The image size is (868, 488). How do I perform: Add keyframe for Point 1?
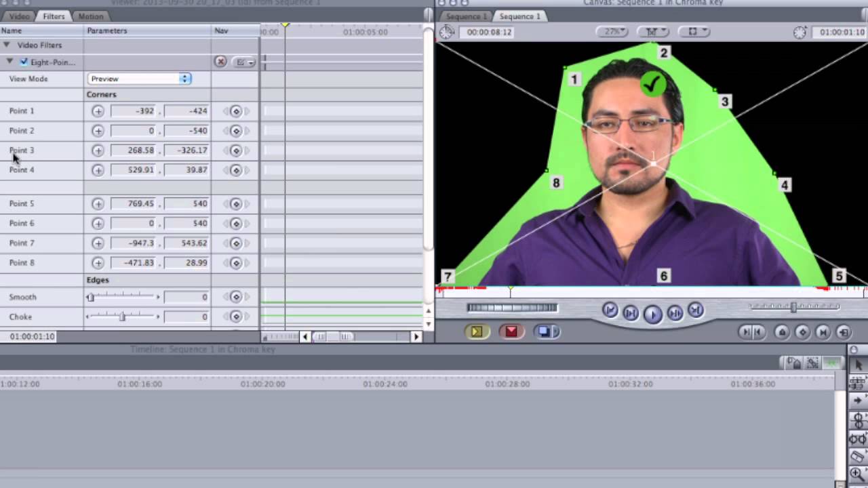[x=236, y=111]
